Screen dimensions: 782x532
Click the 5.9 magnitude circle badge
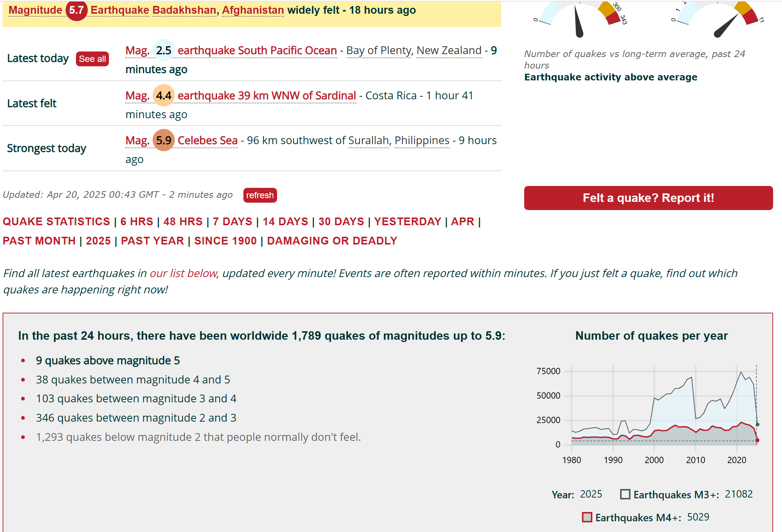point(163,140)
